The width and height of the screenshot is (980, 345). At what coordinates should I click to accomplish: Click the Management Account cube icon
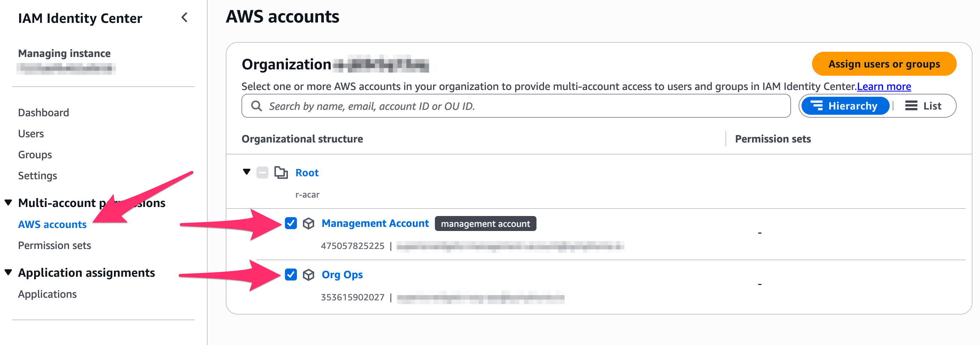[309, 223]
